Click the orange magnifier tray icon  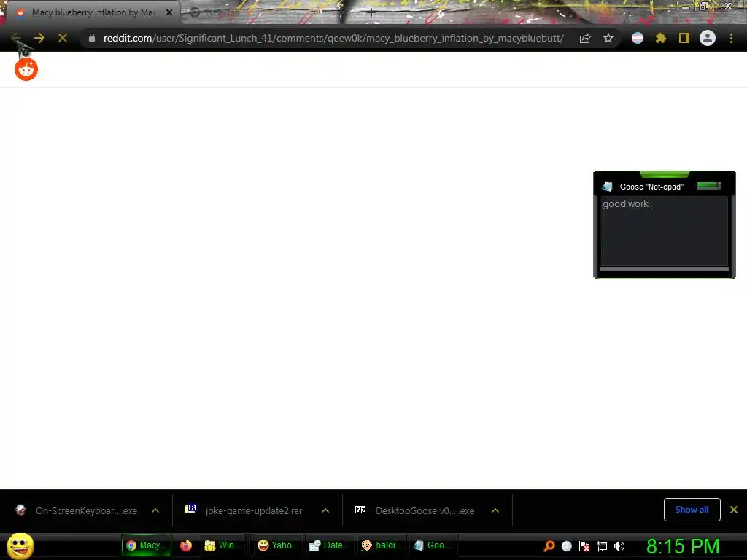549,546
